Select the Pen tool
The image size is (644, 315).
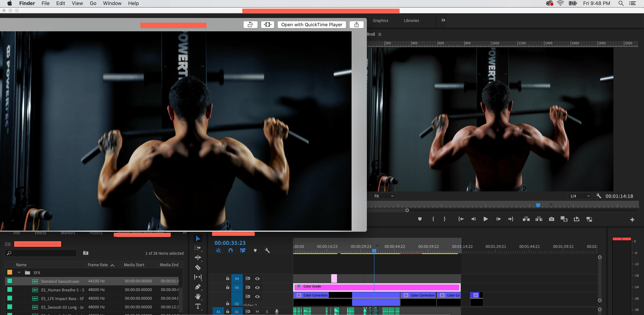click(x=198, y=287)
